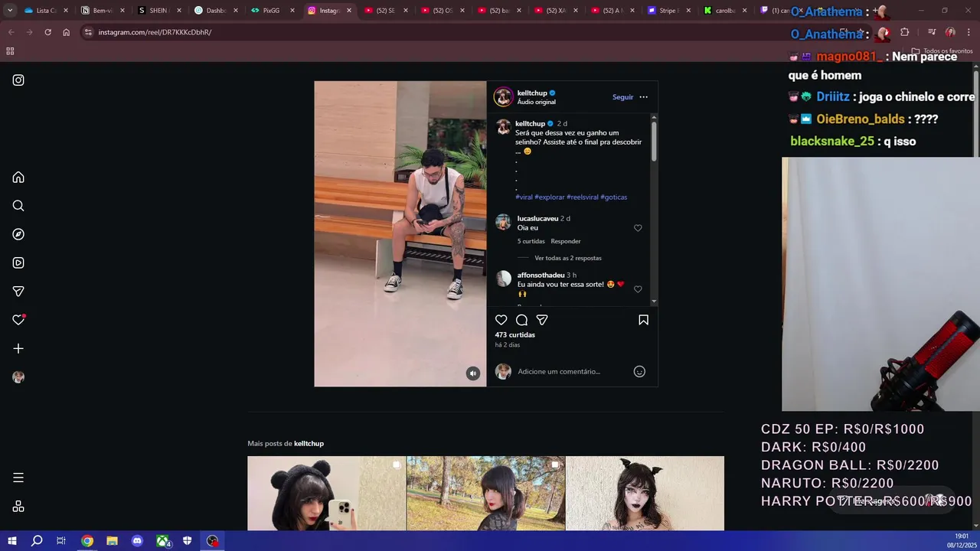Open Reels in Instagram sidebar
980x551 pixels.
(18, 262)
